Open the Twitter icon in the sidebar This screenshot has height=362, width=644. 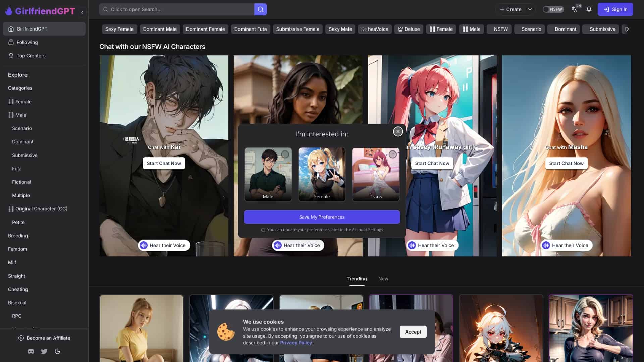tap(44, 351)
